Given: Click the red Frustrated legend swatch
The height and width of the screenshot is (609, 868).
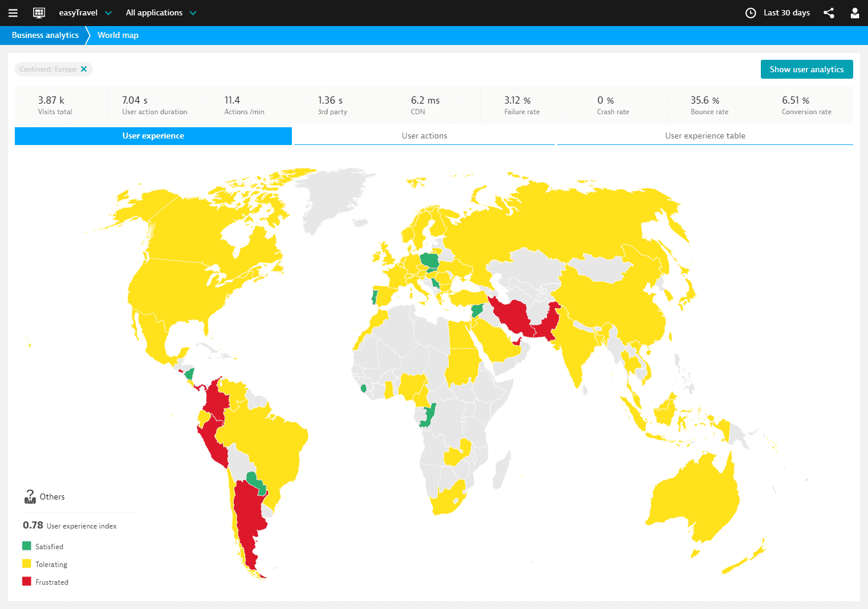Looking at the screenshot, I should pos(27,581).
